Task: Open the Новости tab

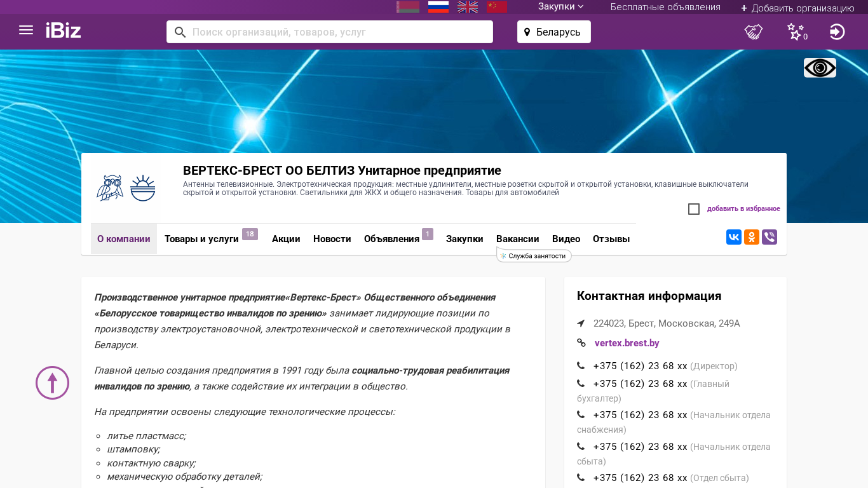Action: pos(332,239)
